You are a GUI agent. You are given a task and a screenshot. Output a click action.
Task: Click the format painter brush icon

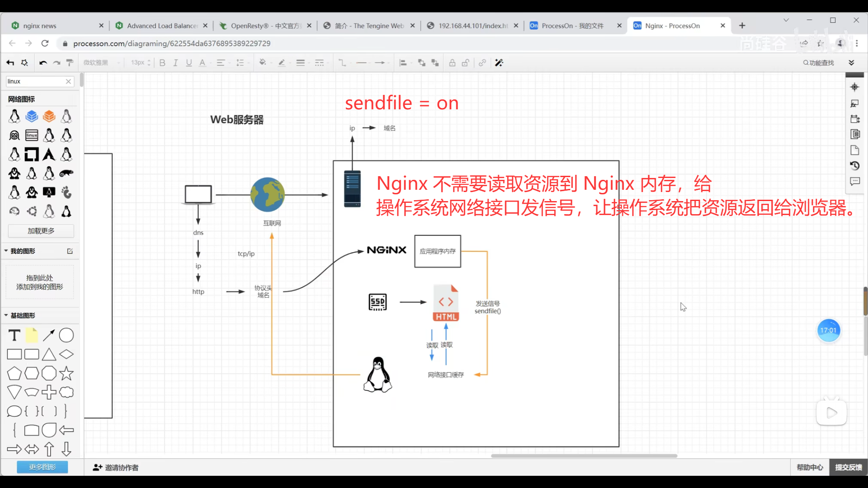70,63
